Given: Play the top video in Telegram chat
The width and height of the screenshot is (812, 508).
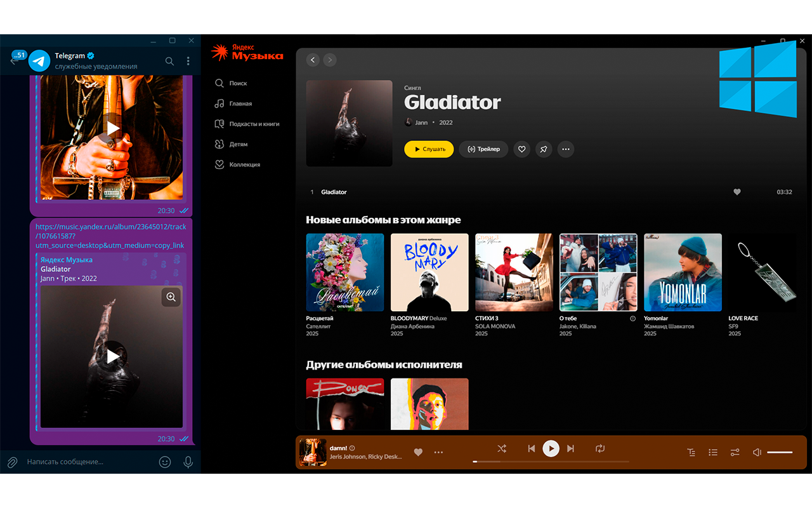Looking at the screenshot, I should click(x=112, y=128).
